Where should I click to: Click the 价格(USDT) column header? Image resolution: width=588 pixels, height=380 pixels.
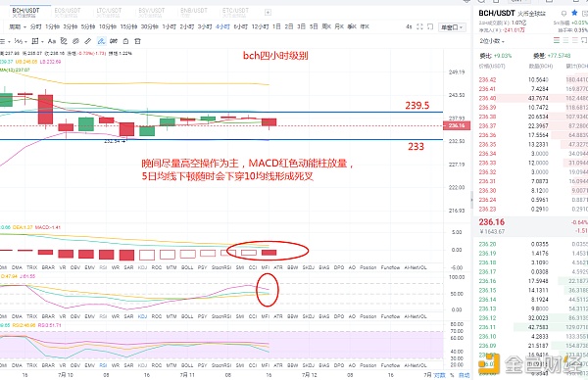tap(492, 67)
